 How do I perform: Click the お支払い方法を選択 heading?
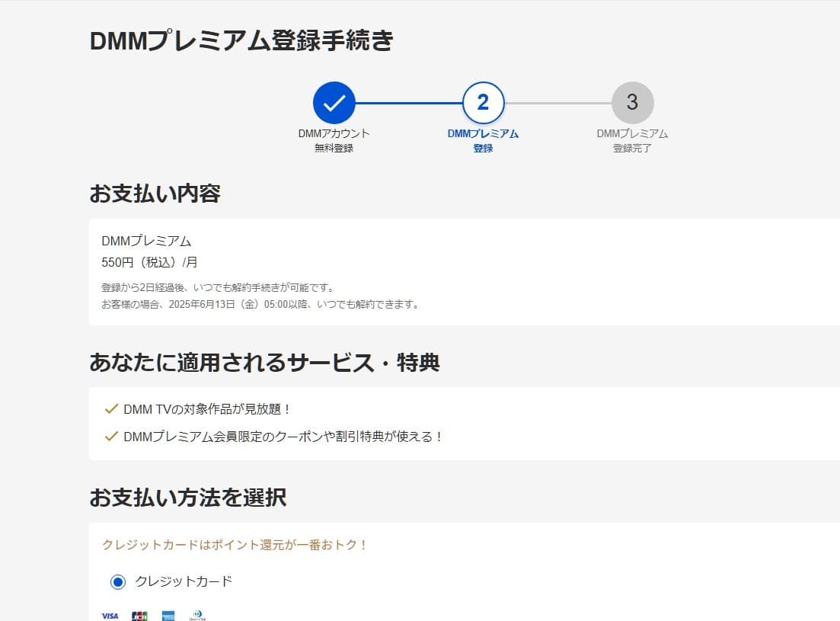188,498
